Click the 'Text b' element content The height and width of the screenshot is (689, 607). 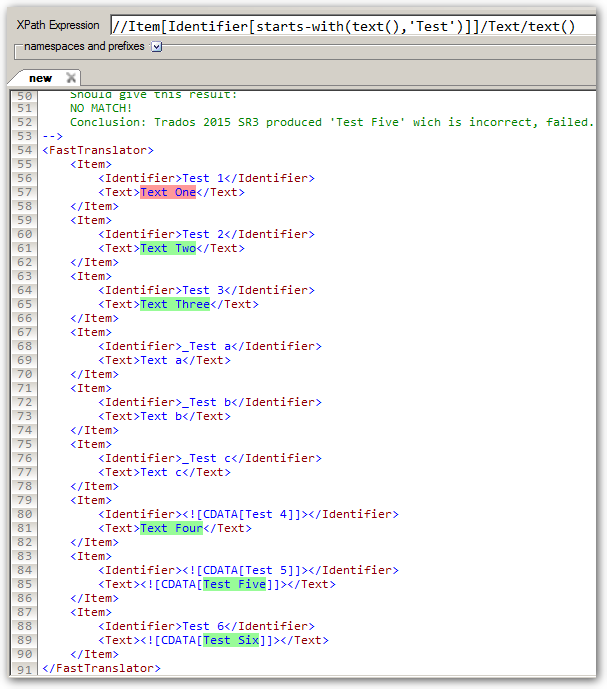tap(168, 416)
